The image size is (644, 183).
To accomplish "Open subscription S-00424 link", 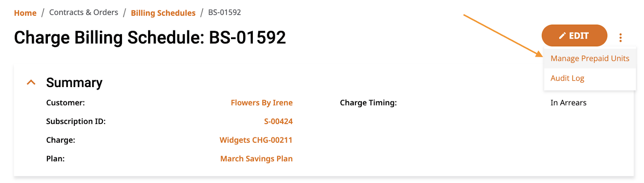I will [278, 121].
